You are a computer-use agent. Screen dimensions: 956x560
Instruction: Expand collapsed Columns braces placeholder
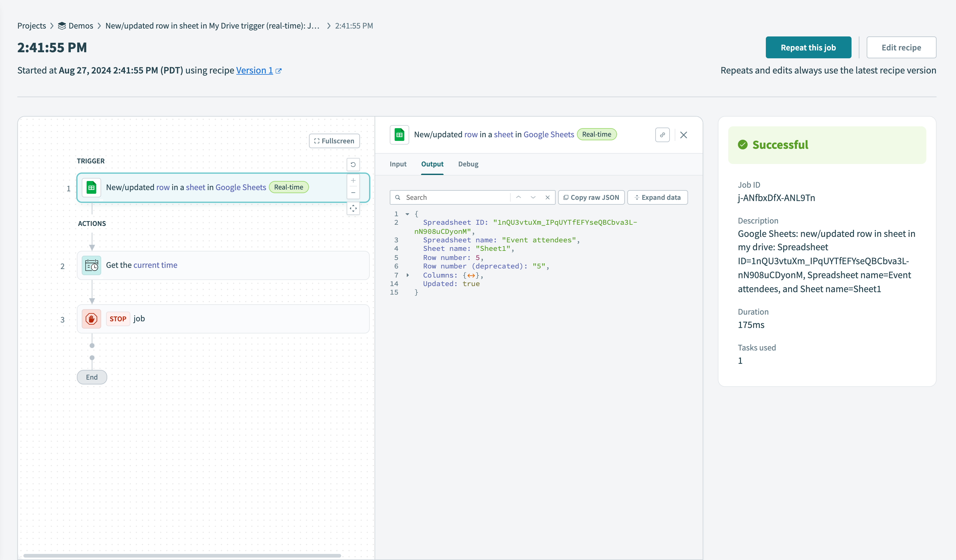[x=471, y=276]
